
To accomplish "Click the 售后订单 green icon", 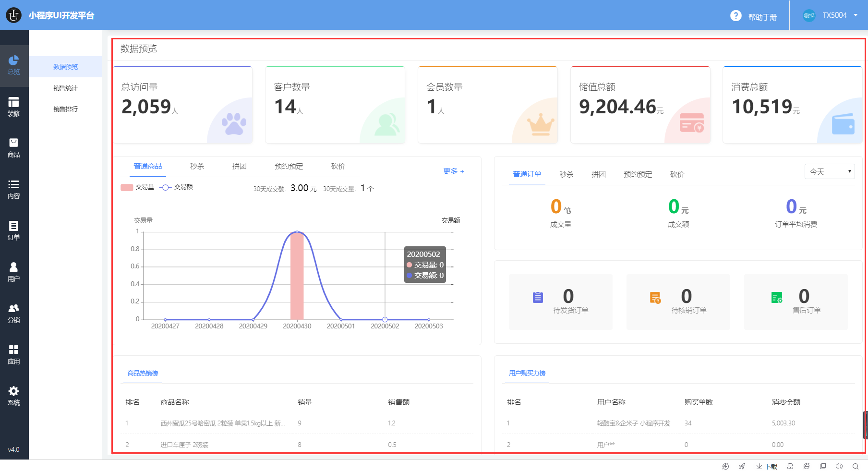I will click(x=777, y=298).
